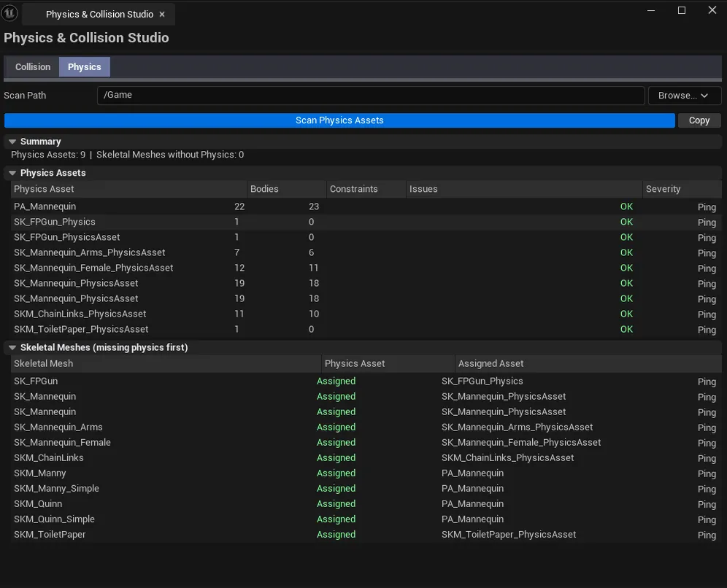
Task: Ping the SK_Mannequin_Arms skeletal mesh
Action: pyautogui.click(x=707, y=428)
